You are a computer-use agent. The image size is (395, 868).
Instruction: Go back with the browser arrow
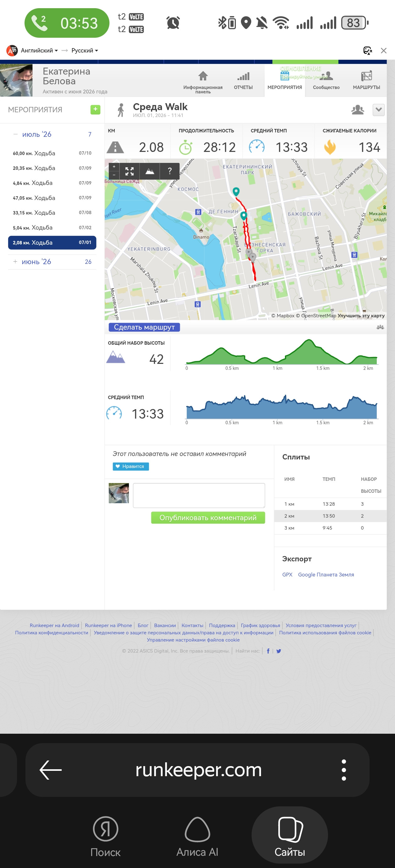click(x=51, y=770)
